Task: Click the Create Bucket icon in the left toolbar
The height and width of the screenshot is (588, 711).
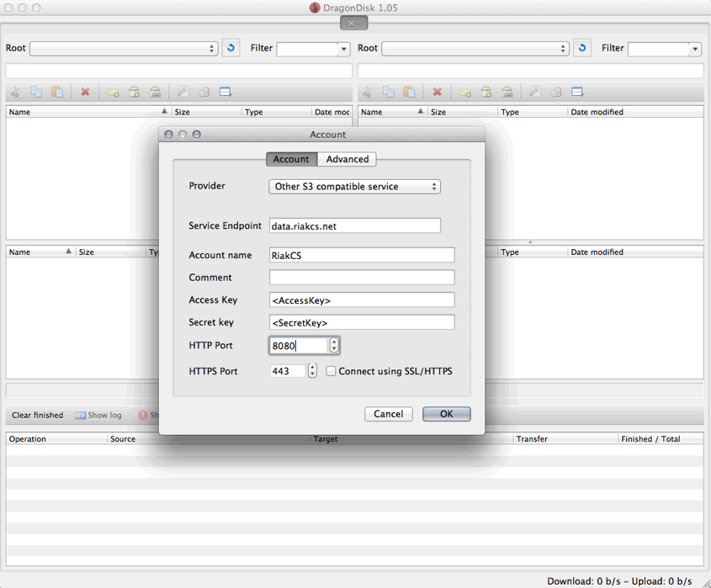Action: 135,92
